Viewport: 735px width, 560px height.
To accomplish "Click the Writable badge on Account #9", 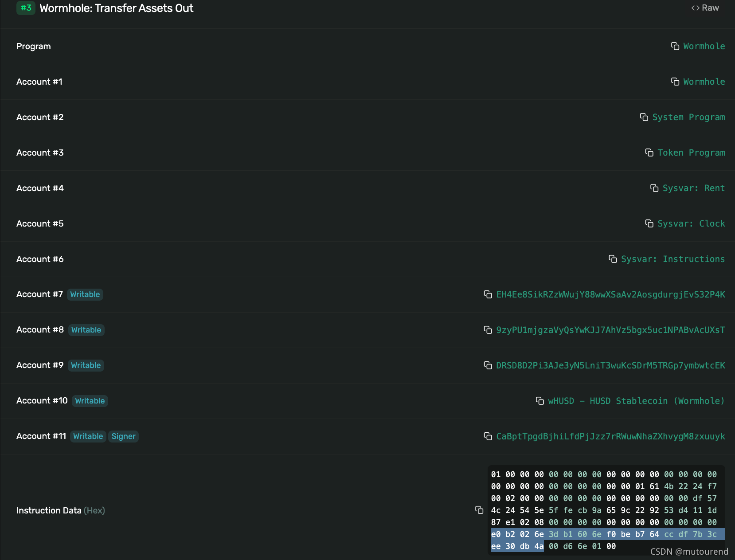I will [x=86, y=365].
